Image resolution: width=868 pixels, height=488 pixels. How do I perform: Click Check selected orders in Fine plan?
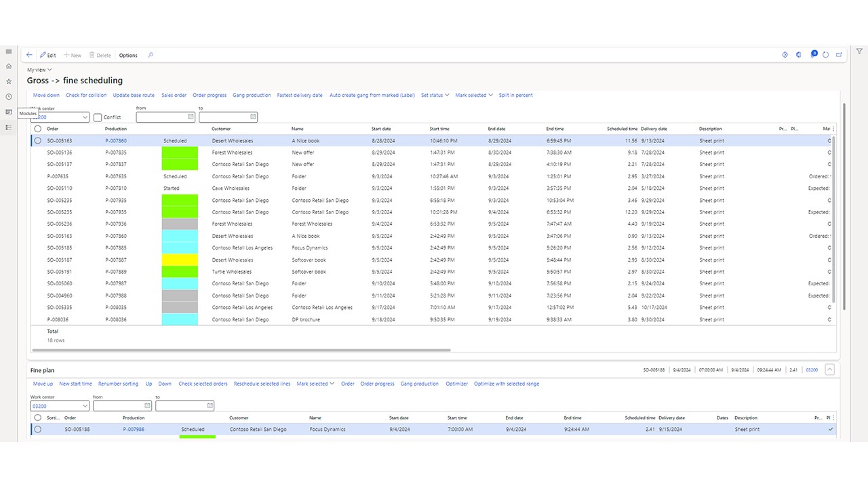(203, 384)
